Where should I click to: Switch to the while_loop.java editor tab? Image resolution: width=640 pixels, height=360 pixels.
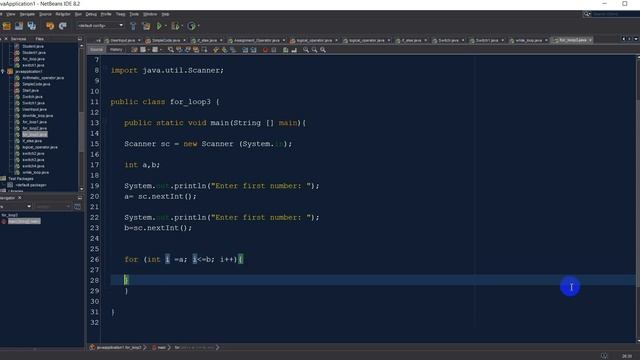coord(528,40)
